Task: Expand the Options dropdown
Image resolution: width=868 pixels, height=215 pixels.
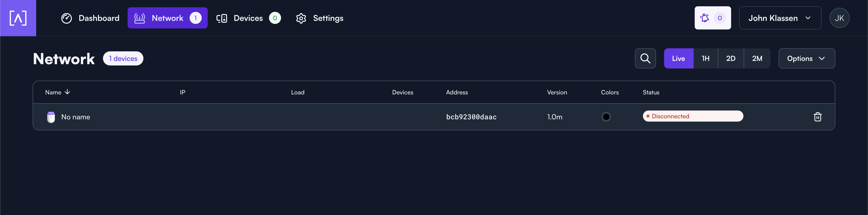Action: [x=806, y=58]
